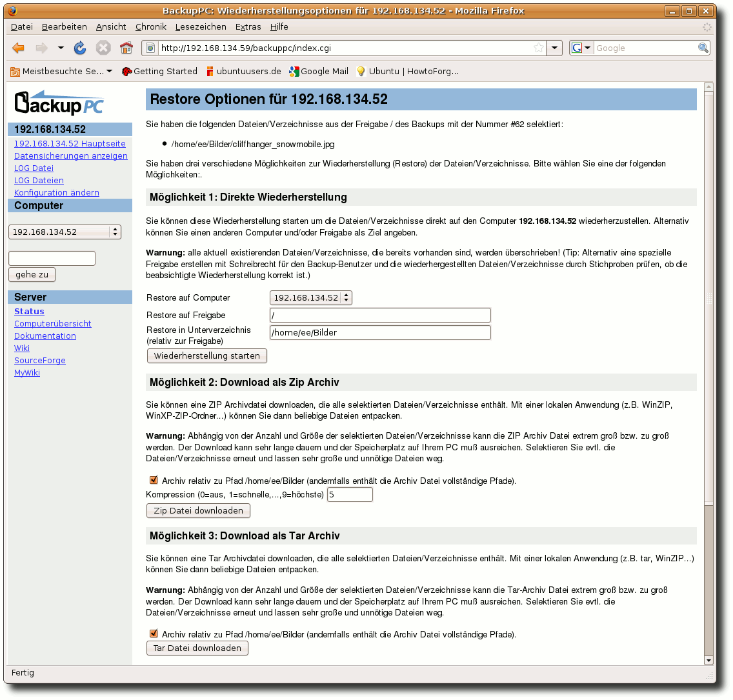733x700 pixels.
Task: Click the page scrollbar up arrow
Action: tap(708, 86)
